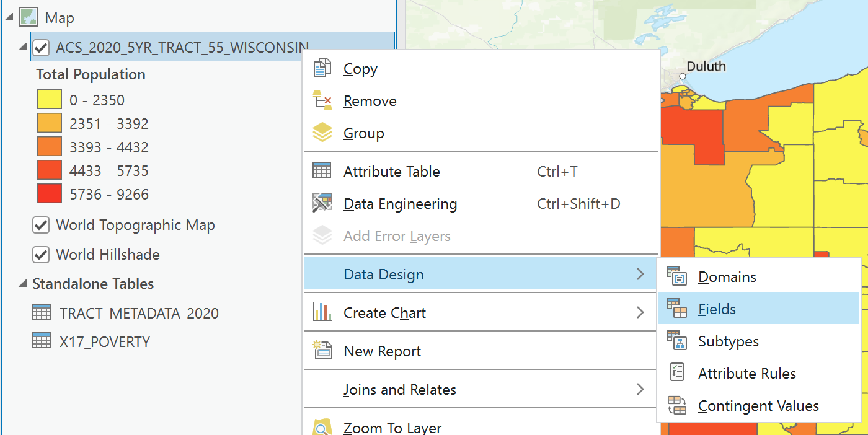Choose Zoom To Layer menu entry

click(392, 428)
